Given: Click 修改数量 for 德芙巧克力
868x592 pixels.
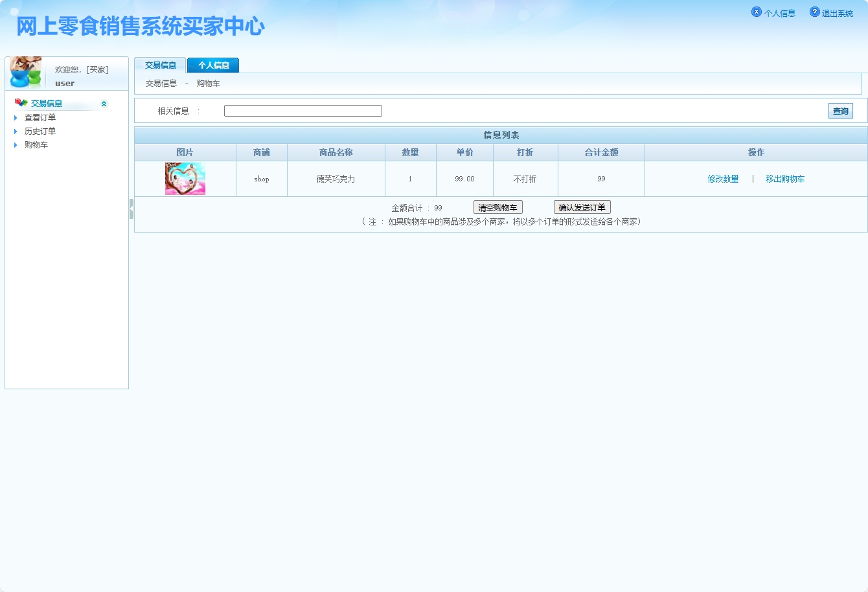Looking at the screenshot, I should 722,179.
